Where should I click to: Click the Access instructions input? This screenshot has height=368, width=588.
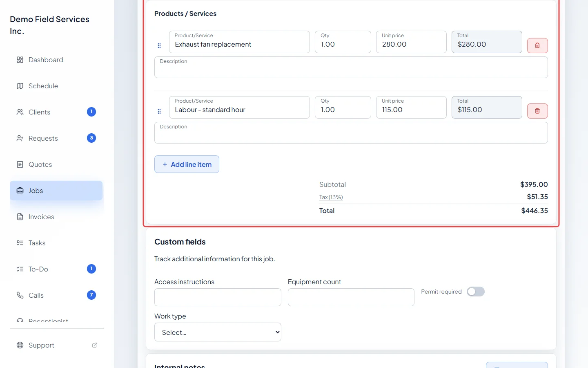click(218, 297)
